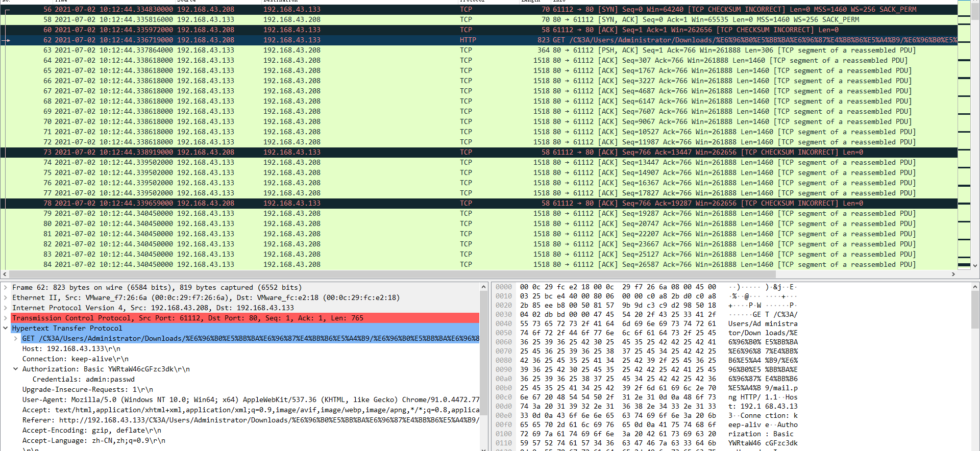
Task: Click hex pane scroll-up arrow
Action: (x=975, y=287)
